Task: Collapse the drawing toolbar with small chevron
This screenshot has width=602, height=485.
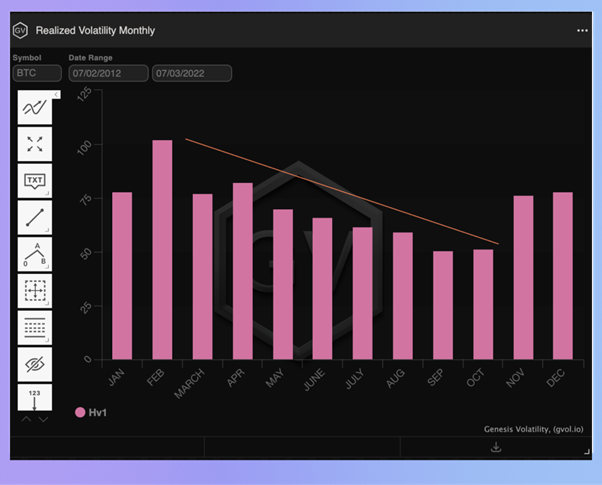Action: 56,94
